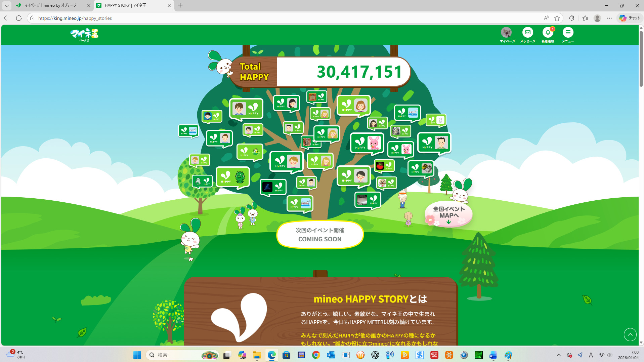Open the メニュー hamburger icon

568,33
